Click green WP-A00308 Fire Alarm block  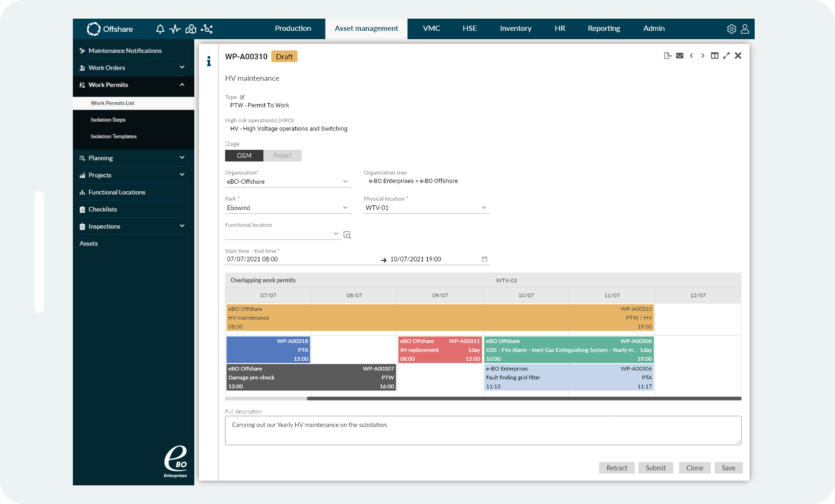(569, 350)
